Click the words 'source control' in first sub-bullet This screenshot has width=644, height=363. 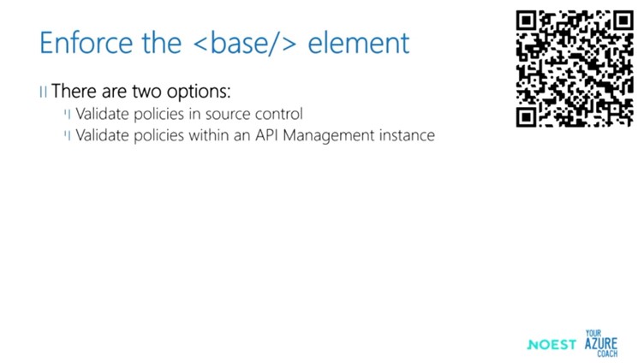pos(254,114)
